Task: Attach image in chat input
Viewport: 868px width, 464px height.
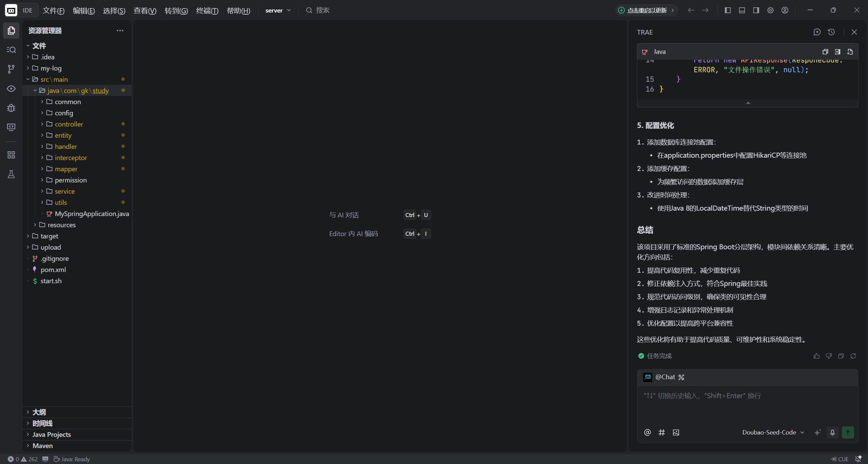Action: (x=676, y=432)
